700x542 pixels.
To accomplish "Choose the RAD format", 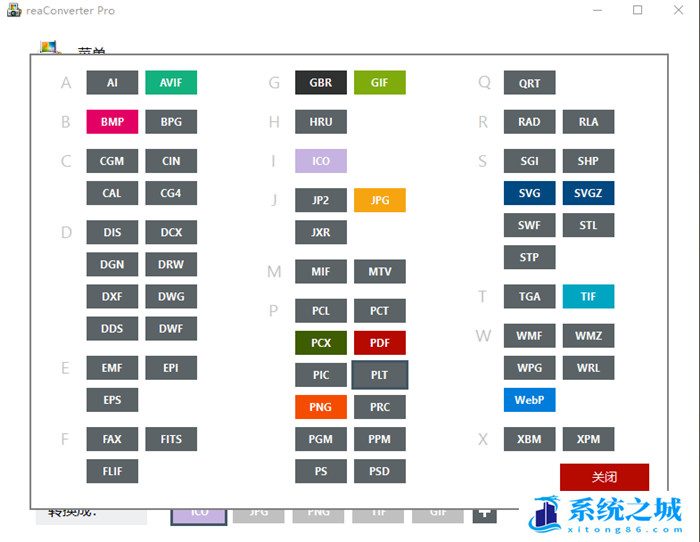I will click(x=529, y=122).
